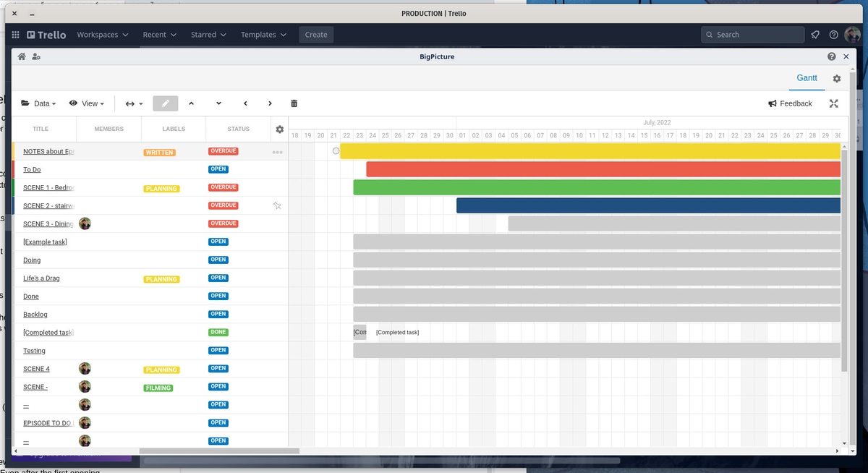The image size is (868, 473).
Task: Open the Data dropdown
Action: 38,103
